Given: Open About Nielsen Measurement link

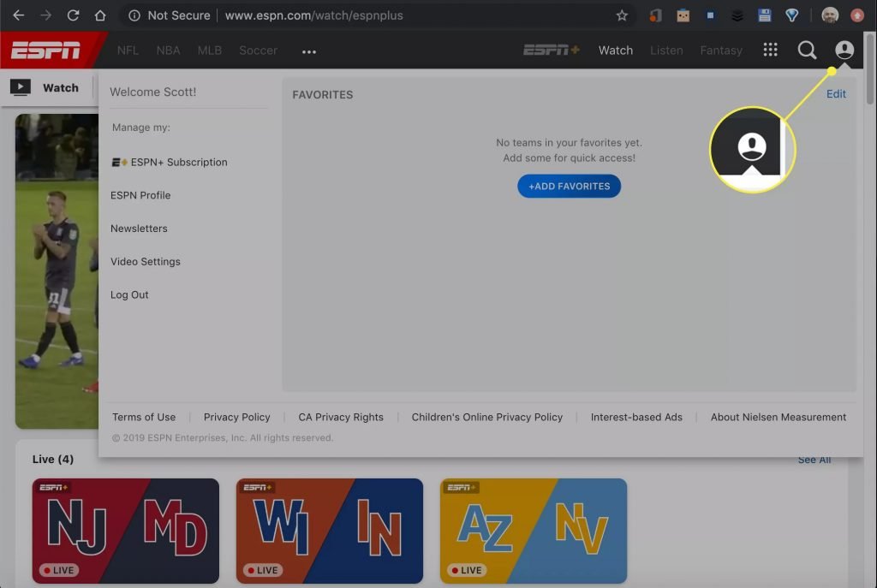Looking at the screenshot, I should [778, 417].
